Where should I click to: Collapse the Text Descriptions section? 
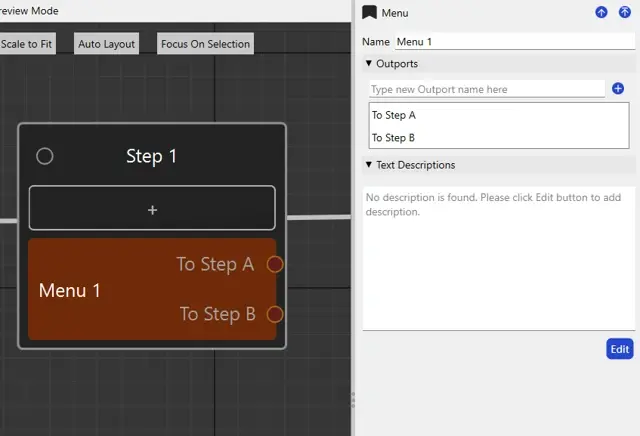click(369, 165)
